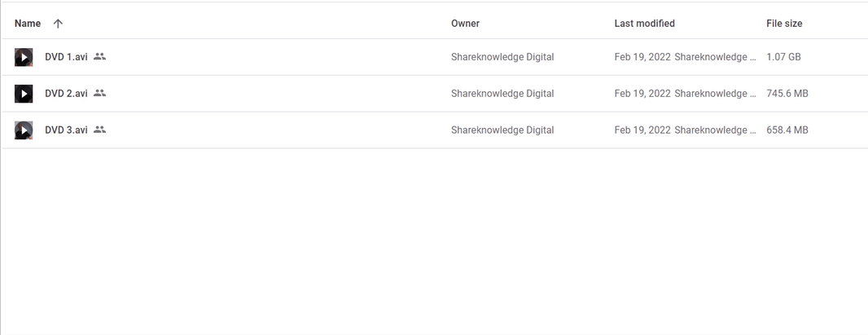Click the Owner column header
Viewport: 868px width, 335px height.
tap(465, 24)
